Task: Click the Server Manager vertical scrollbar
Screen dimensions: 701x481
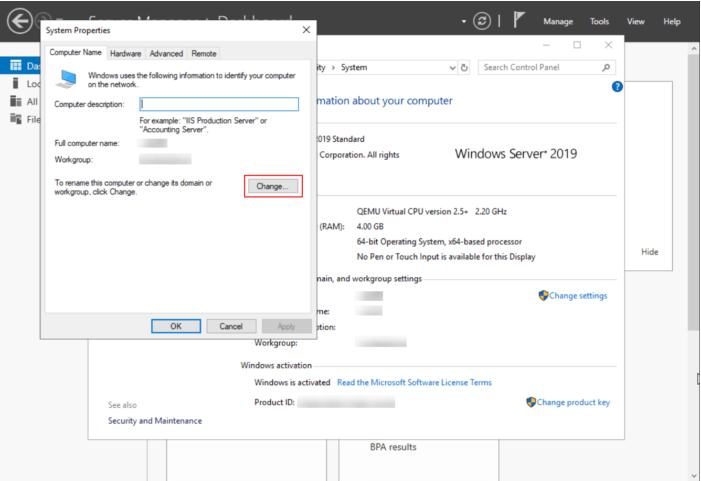Action: [x=694, y=192]
